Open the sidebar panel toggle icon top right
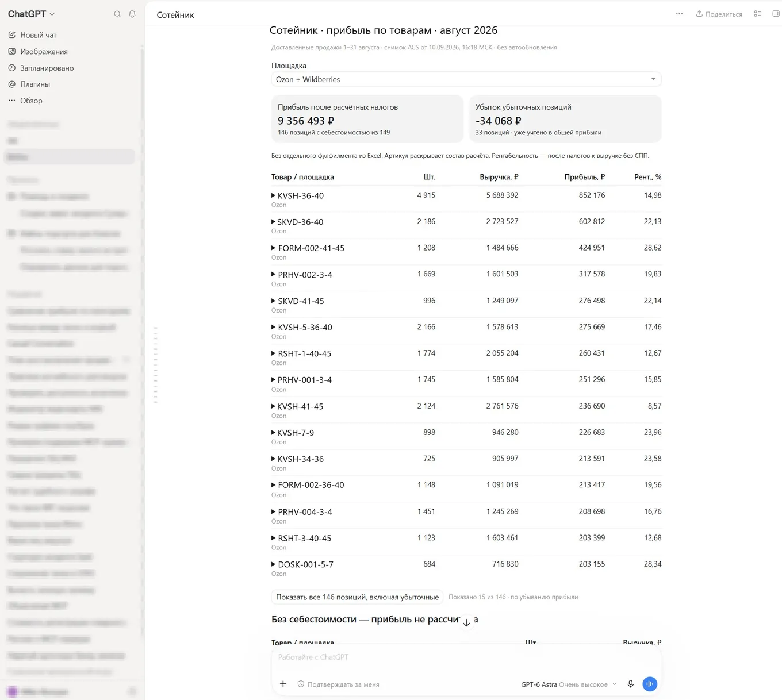This screenshot has height=700, width=782. [x=776, y=14]
